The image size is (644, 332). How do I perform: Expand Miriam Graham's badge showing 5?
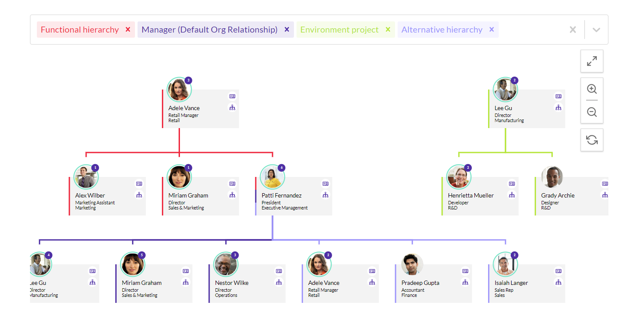point(142,255)
